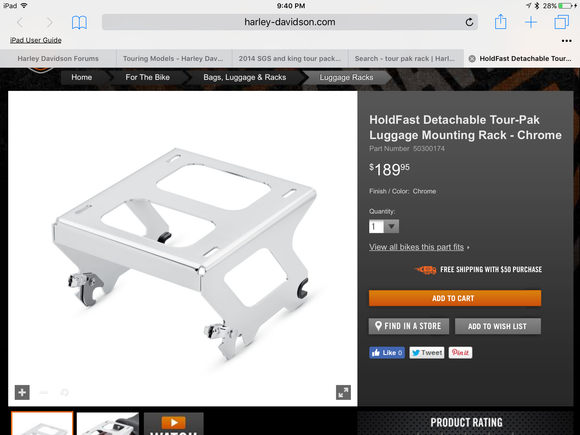Click Add to Wish List button
The height and width of the screenshot is (435, 580).
pos(498,326)
